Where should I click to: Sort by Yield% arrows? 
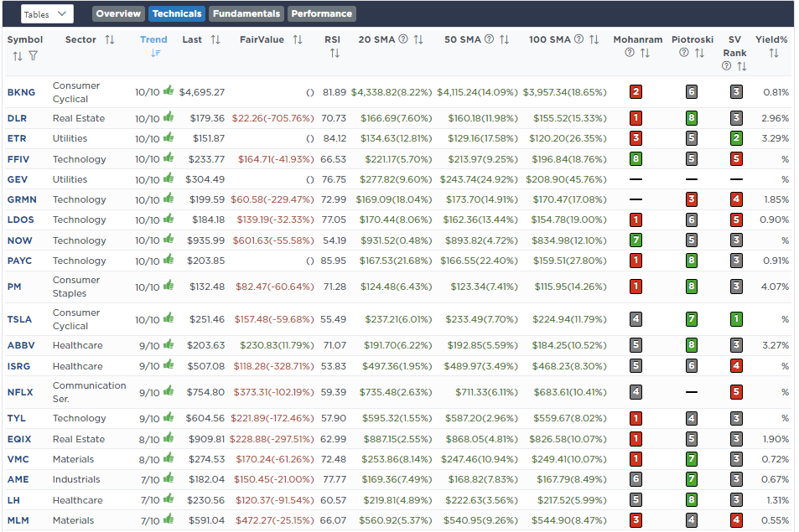[774, 53]
